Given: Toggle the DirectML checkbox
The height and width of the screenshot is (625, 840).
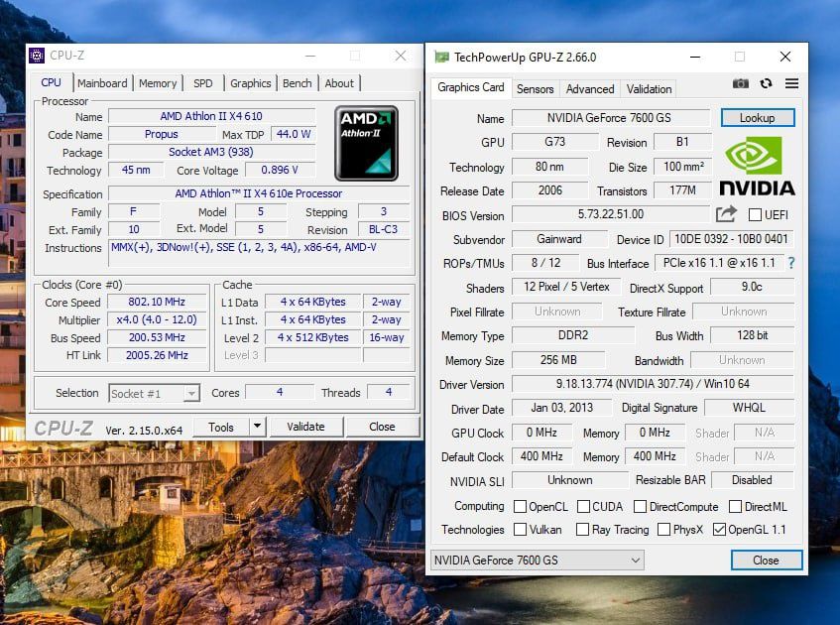Looking at the screenshot, I should (x=736, y=507).
